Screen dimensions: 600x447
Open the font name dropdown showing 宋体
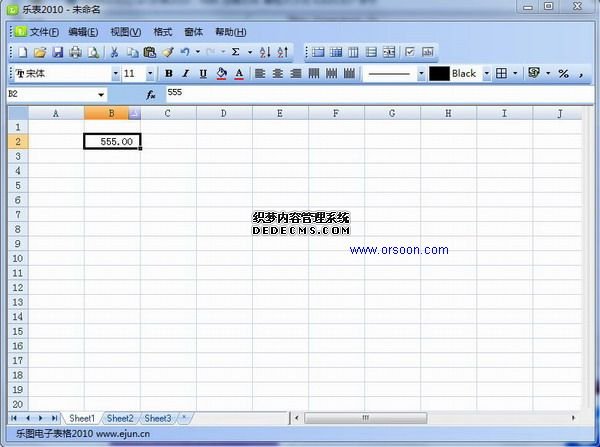(116, 73)
